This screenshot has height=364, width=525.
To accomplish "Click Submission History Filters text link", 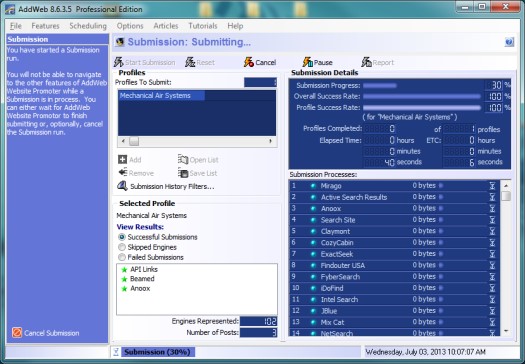I will tap(172, 187).
